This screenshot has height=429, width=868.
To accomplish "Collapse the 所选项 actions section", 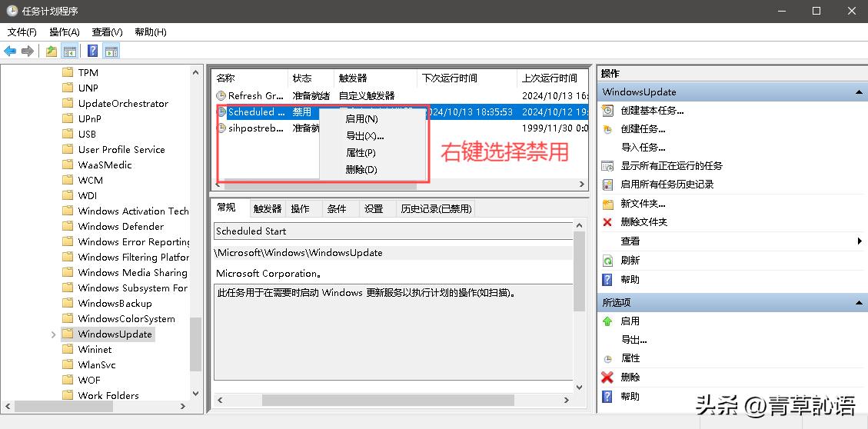I will 859,302.
